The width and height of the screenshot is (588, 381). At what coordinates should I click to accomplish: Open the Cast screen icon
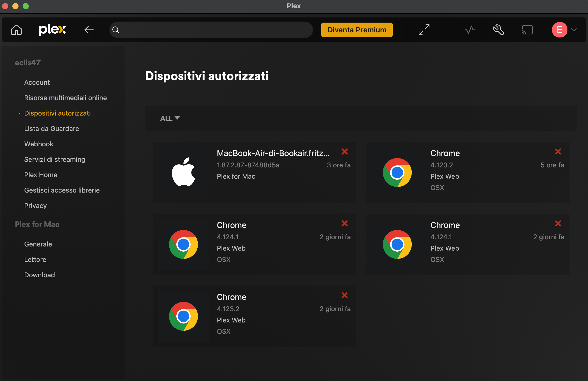[x=527, y=30]
